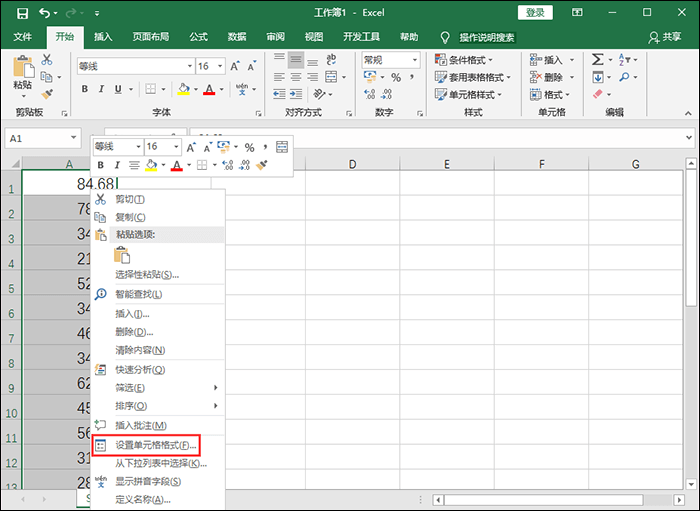Open the ribbon font name dropdown

pyautogui.click(x=190, y=66)
